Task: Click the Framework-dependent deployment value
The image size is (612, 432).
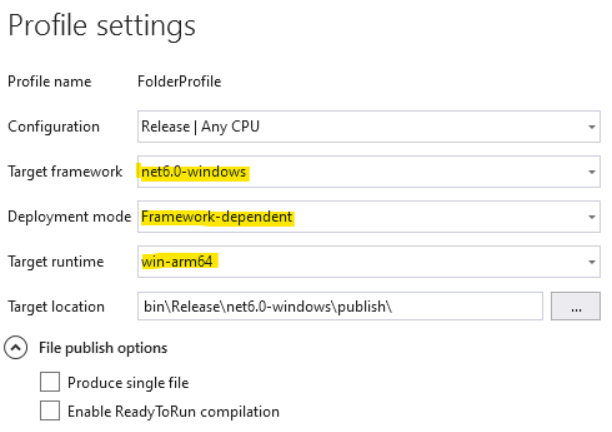Action: coord(217,217)
